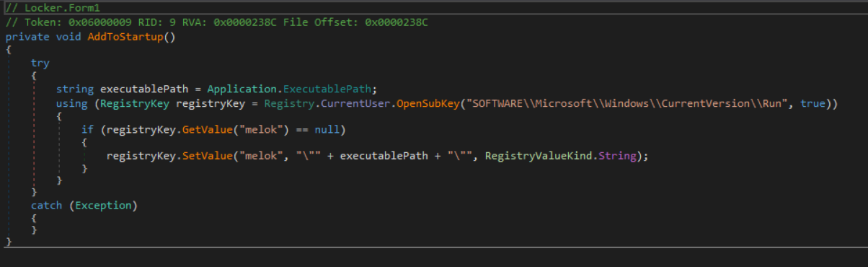Click the "try" keyword

pyautogui.click(x=40, y=64)
